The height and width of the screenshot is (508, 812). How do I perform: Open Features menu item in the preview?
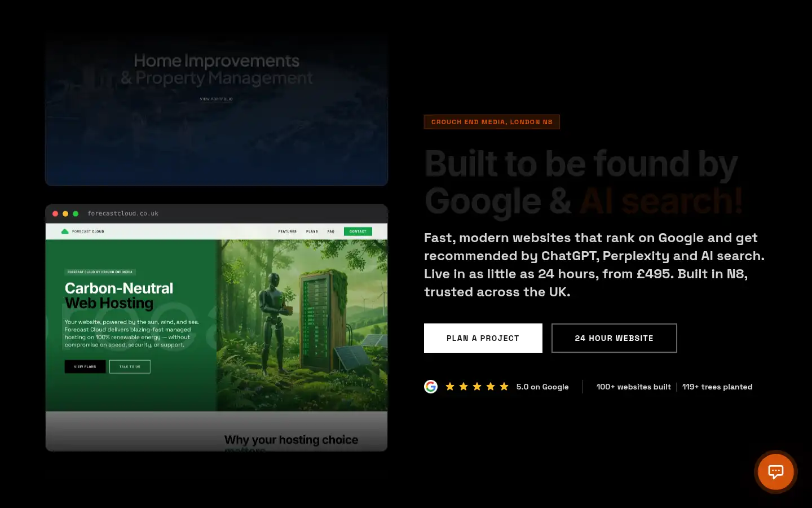point(287,231)
